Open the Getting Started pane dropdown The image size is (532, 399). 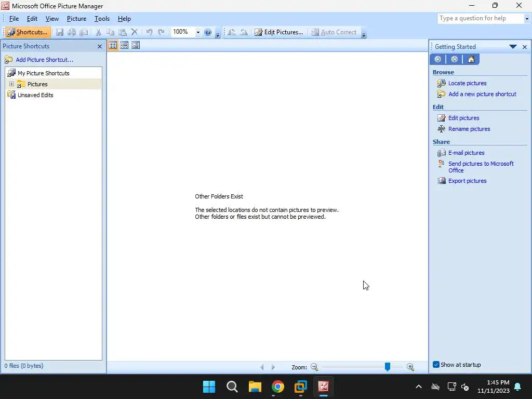[x=513, y=46]
